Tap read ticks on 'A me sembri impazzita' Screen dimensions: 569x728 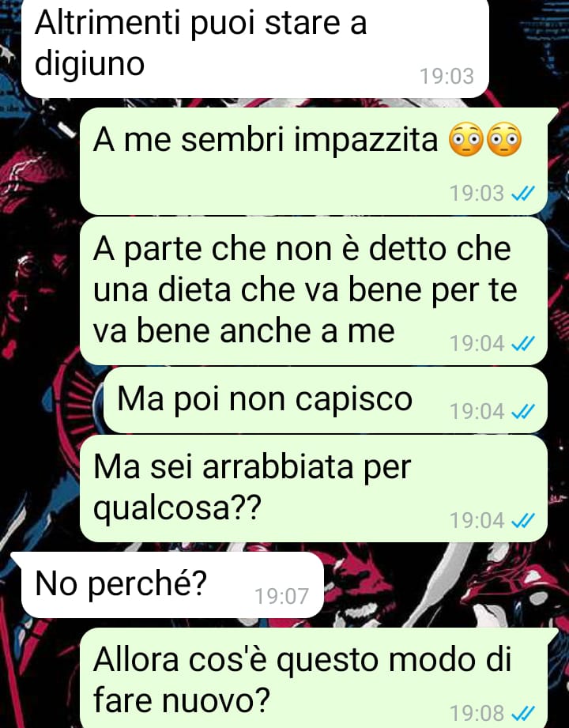click(x=523, y=193)
